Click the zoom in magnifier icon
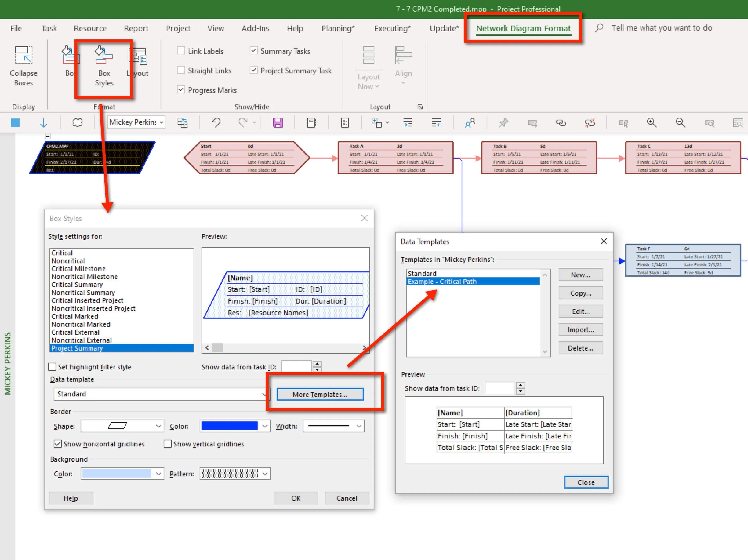The image size is (748, 560). pyautogui.click(x=652, y=122)
